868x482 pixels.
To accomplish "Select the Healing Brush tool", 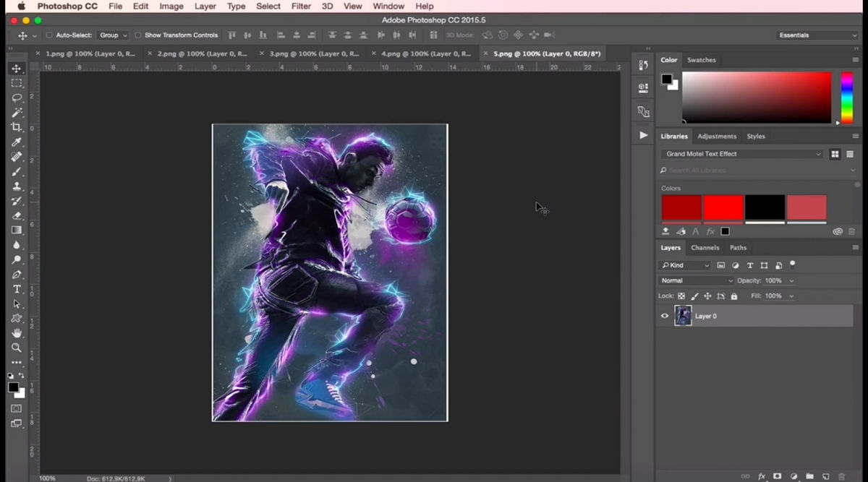I will [x=17, y=157].
